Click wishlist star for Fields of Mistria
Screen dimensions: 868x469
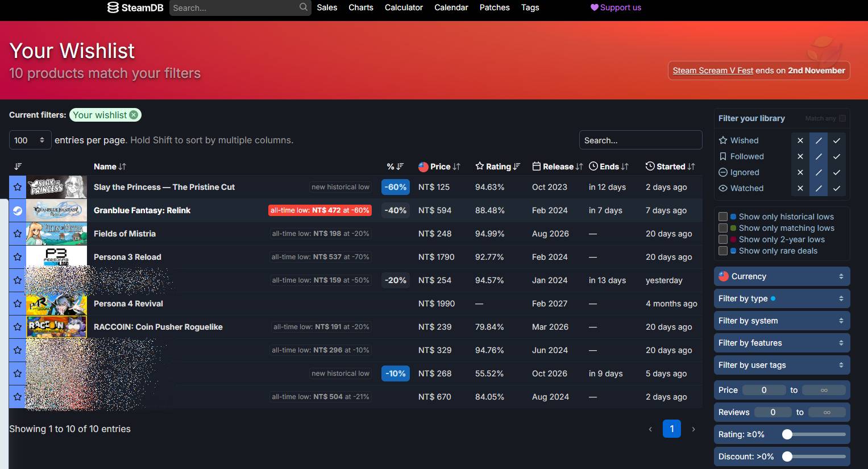(18, 234)
